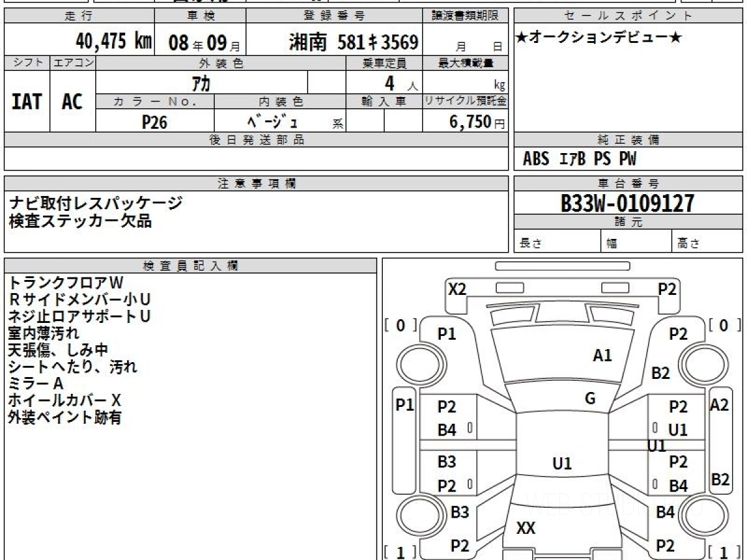Select the リサイクル預託金 header
The image size is (747, 560).
466,101
